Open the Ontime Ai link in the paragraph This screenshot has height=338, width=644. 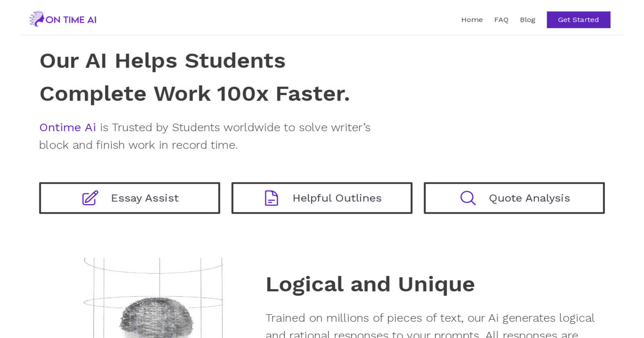67,127
